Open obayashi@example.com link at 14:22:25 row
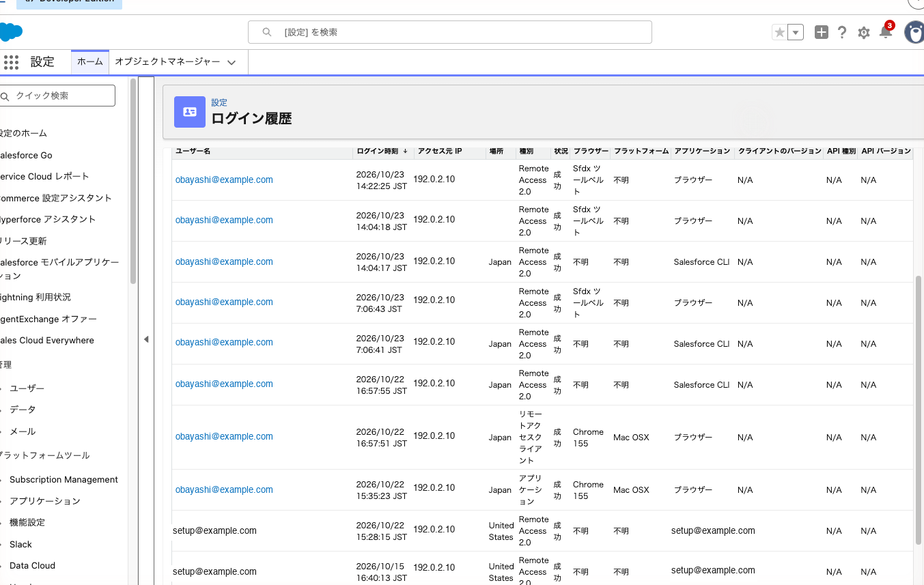Image resolution: width=924 pixels, height=585 pixels. (x=224, y=180)
